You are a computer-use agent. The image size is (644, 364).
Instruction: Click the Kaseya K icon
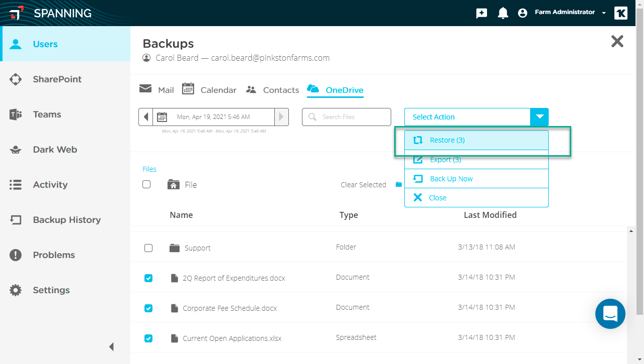(x=621, y=13)
